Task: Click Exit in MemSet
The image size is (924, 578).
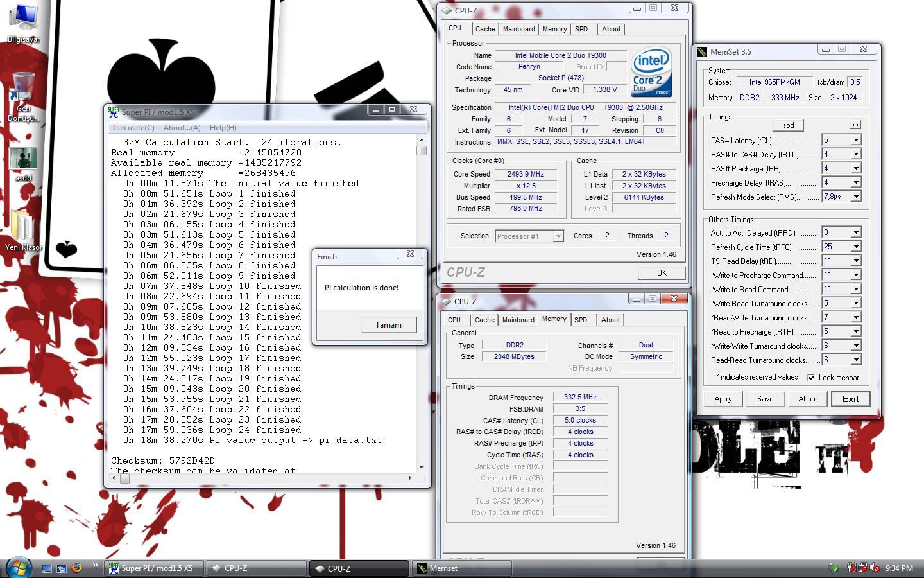Action: click(x=850, y=399)
